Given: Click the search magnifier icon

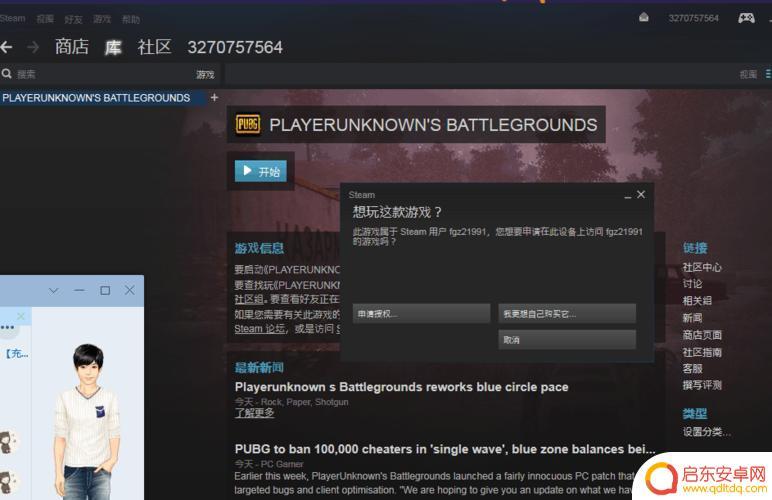Looking at the screenshot, I should point(6,74).
